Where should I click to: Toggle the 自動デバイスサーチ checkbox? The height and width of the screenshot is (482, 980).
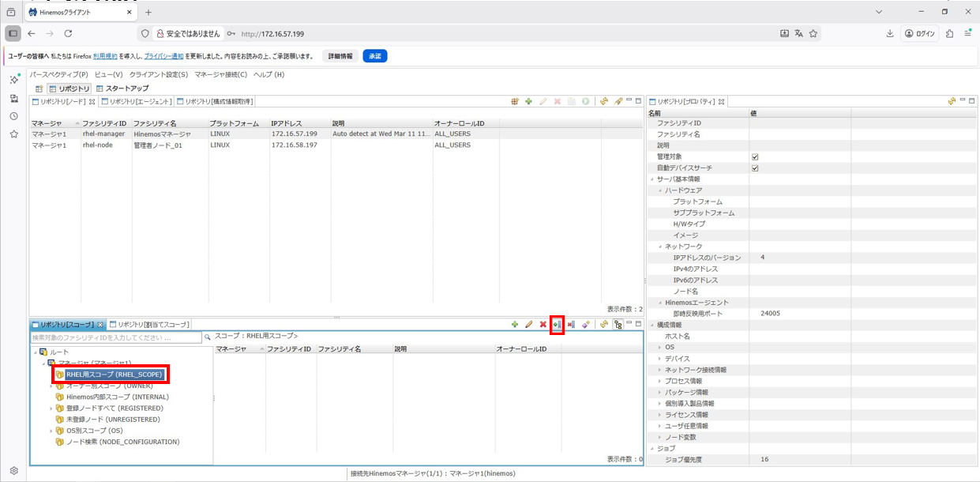tap(755, 168)
